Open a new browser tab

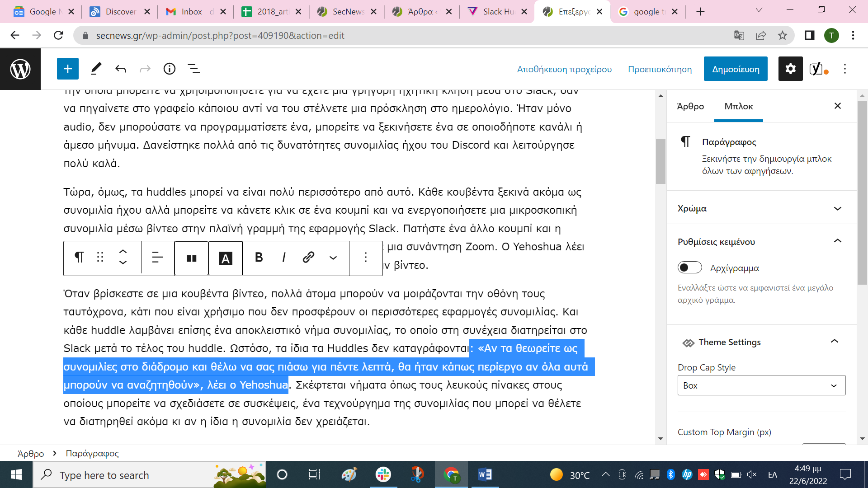click(x=700, y=12)
